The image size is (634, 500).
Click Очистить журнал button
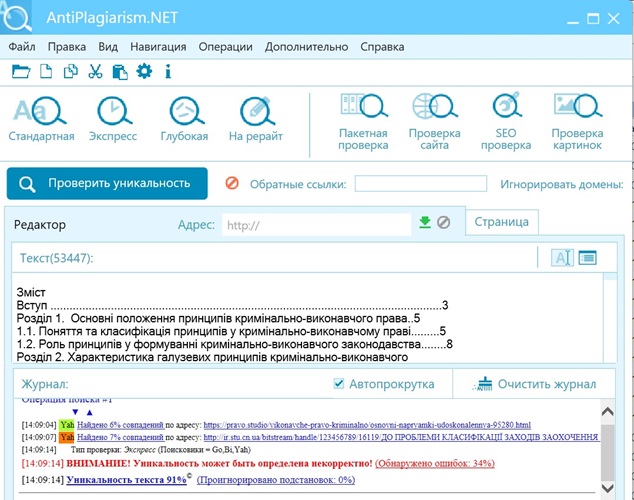(535, 384)
